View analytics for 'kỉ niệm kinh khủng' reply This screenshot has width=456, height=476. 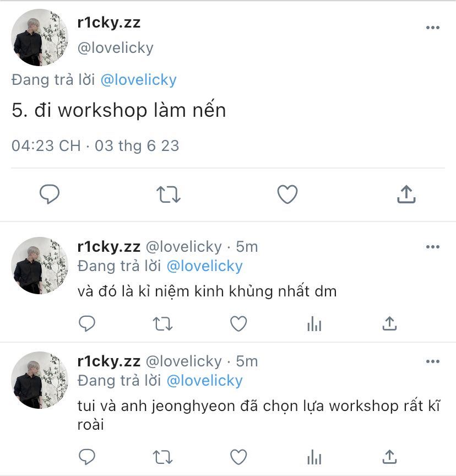pos(314,323)
